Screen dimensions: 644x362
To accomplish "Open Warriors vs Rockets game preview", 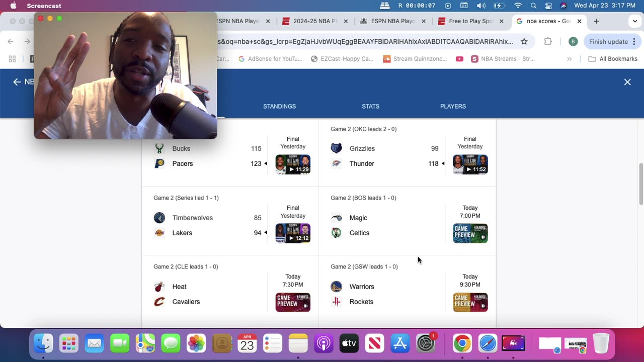I will coord(470,302).
